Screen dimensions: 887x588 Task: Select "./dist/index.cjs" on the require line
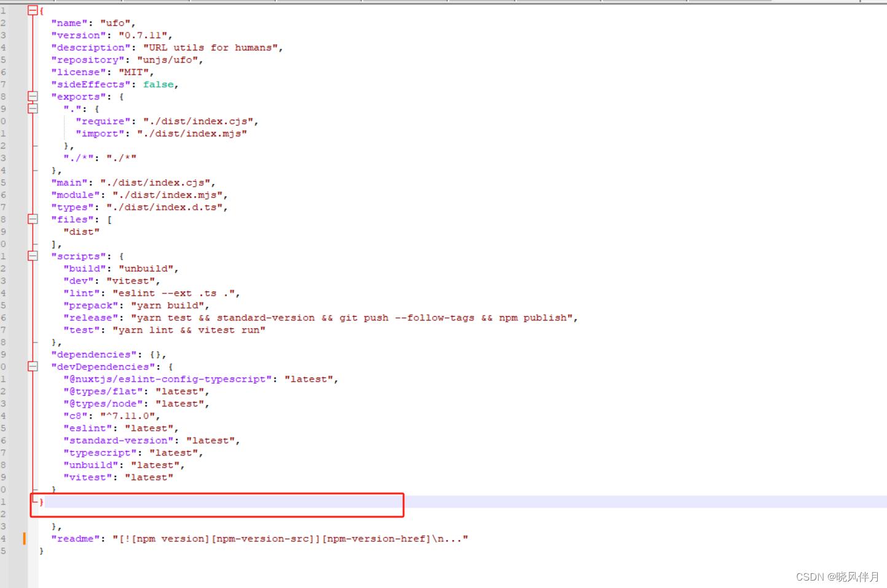point(198,122)
